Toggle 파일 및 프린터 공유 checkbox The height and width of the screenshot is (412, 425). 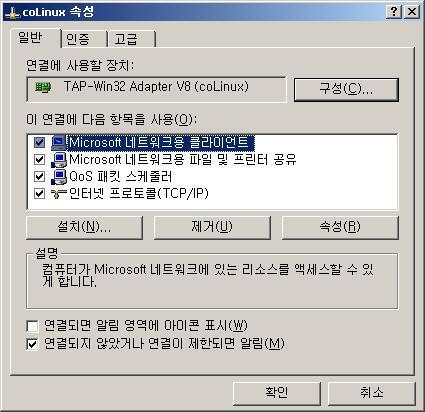pos(39,159)
